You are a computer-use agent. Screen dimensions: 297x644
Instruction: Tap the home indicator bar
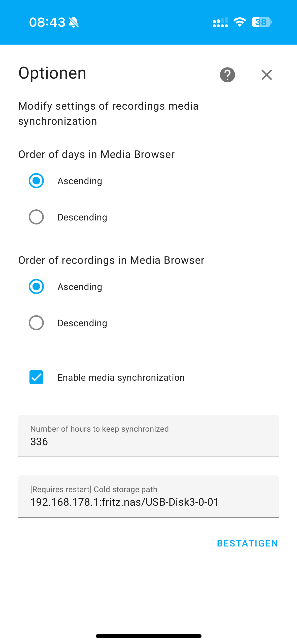tap(148, 636)
